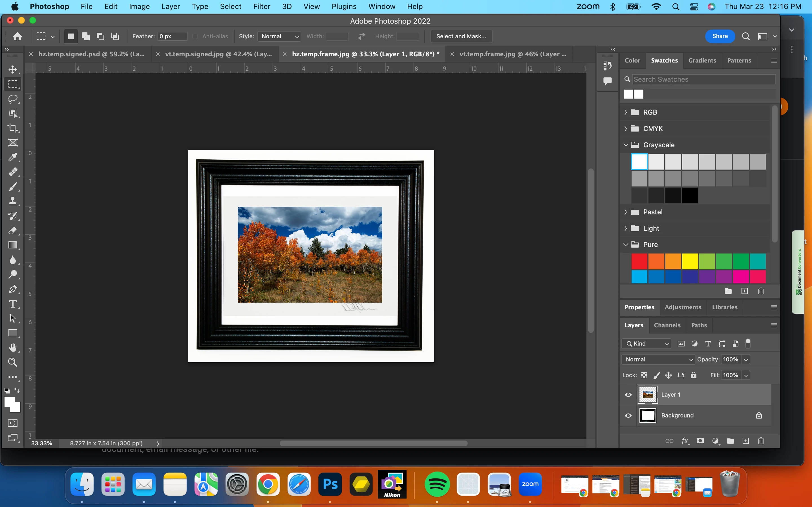Image resolution: width=812 pixels, height=507 pixels.
Task: Delete layer using the Layers panel trash icon
Action: [x=761, y=441]
